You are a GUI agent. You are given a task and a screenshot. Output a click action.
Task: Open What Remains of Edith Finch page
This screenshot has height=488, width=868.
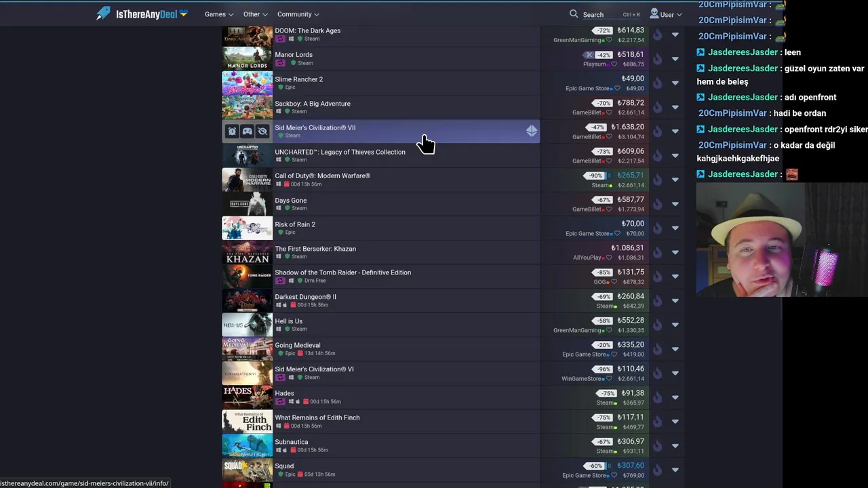click(x=317, y=418)
